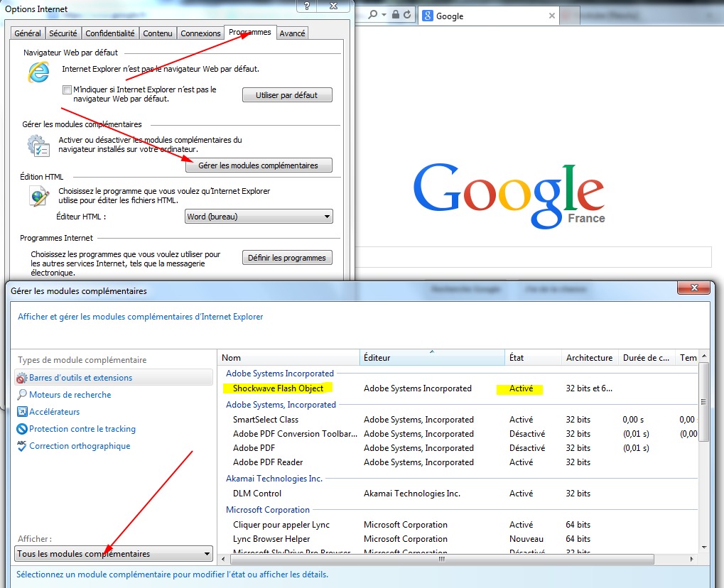This screenshot has width=724, height=588.
Task: Click scroll-up arrow of add-ons list
Action: pyautogui.click(x=703, y=356)
